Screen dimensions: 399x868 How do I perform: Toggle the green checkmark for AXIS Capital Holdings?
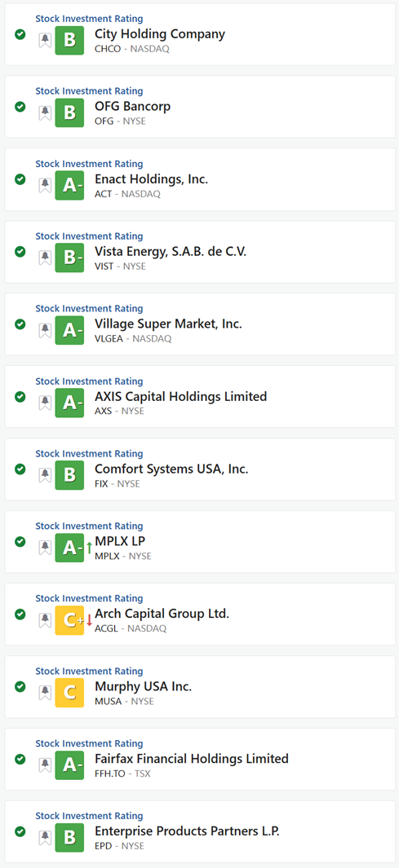[20, 396]
